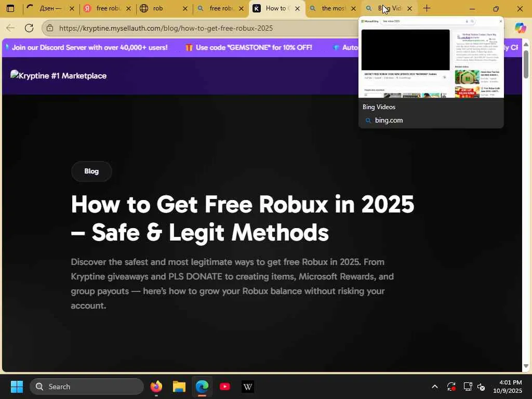Show hidden system tray icons
532x399 pixels.
(x=435, y=387)
